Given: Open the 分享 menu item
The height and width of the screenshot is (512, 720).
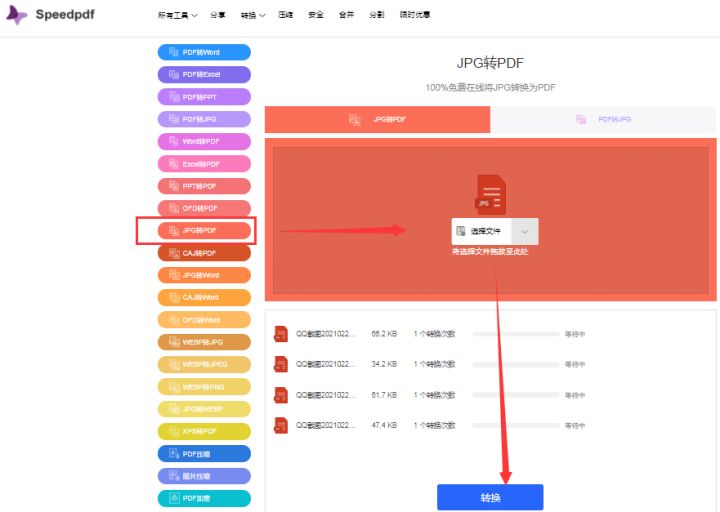Looking at the screenshot, I should coord(218,15).
